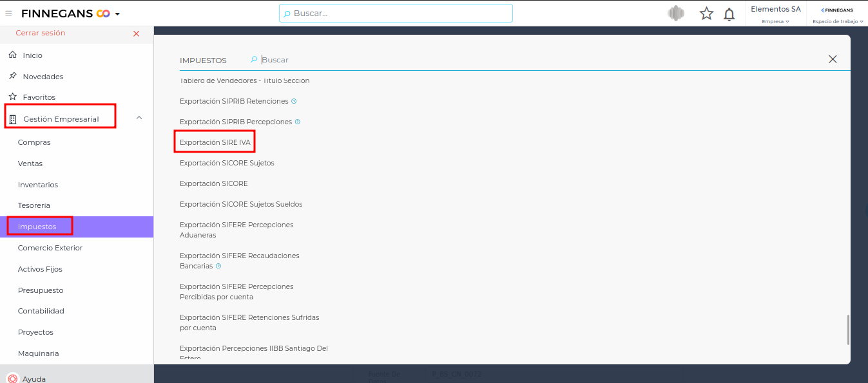The height and width of the screenshot is (383, 868).
Task: Open Exportación SIFERE Percepciones Percibidas por cuenta
Action: pyautogui.click(x=236, y=292)
